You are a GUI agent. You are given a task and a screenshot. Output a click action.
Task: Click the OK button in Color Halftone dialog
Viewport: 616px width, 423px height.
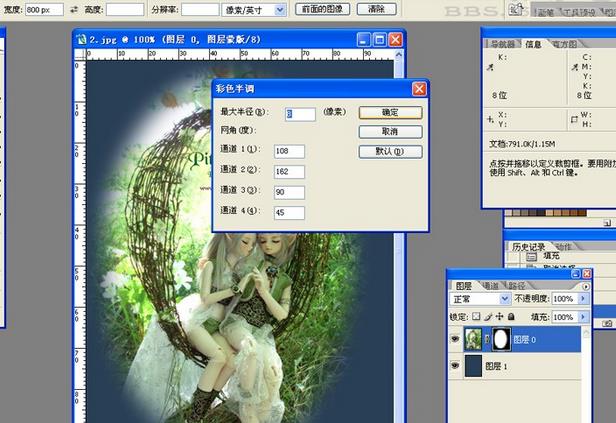coord(390,113)
